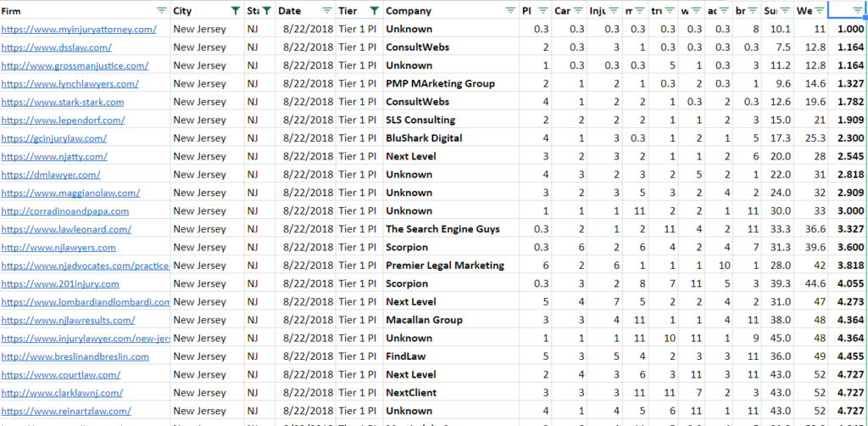Open the njlawresults.com link
Screen dimensions: 868x426
[68, 320]
